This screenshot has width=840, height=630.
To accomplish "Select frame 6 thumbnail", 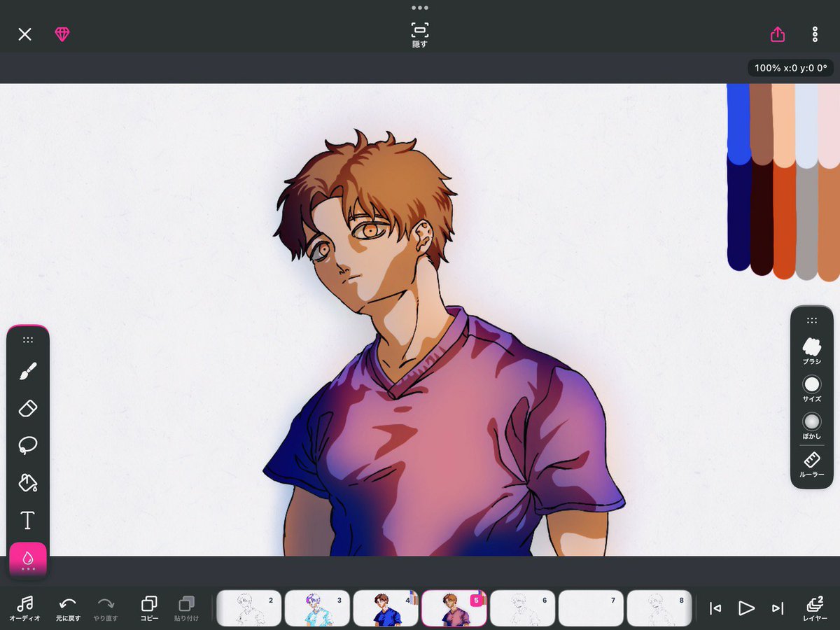I will tap(523, 608).
